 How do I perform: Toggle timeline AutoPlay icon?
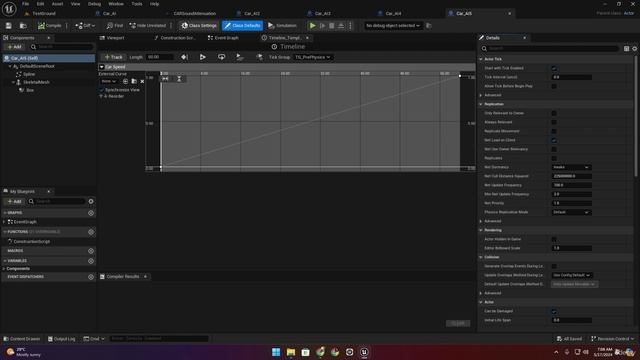(x=202, y=57)
